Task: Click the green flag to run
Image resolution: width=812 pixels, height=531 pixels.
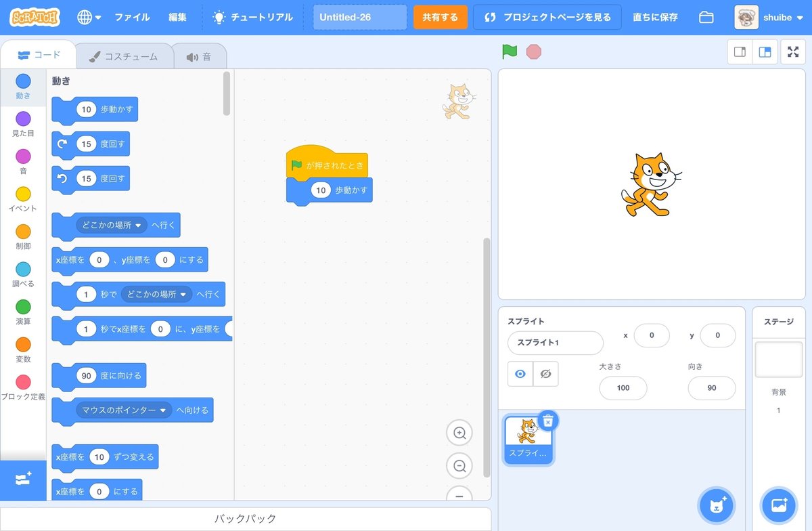Action: click(509, 51)
